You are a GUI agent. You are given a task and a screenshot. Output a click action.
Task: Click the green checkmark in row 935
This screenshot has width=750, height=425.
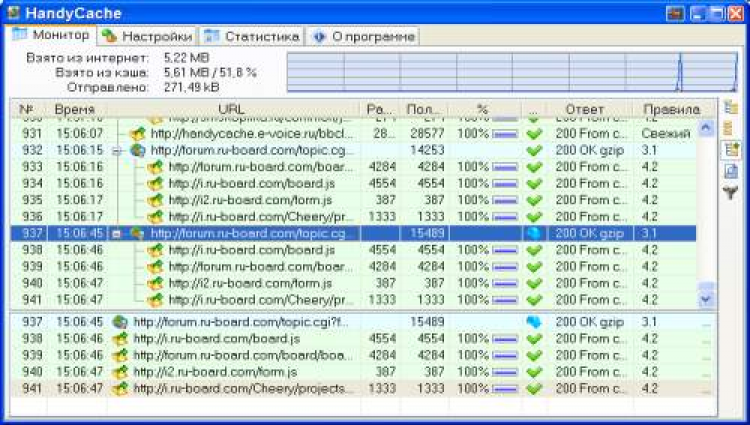[534, 201]
